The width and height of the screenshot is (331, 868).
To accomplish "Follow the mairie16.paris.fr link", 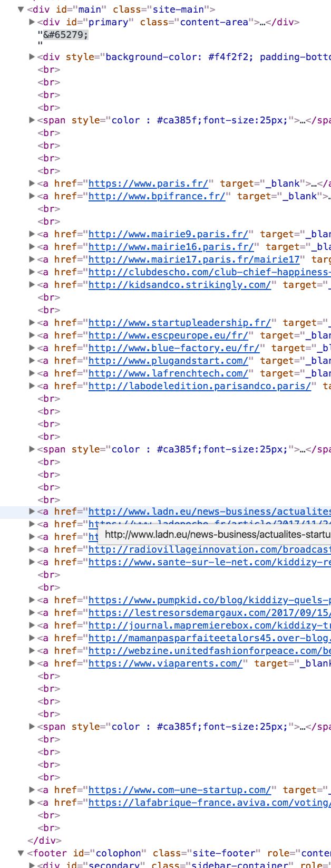I will (x=171, y=247).
